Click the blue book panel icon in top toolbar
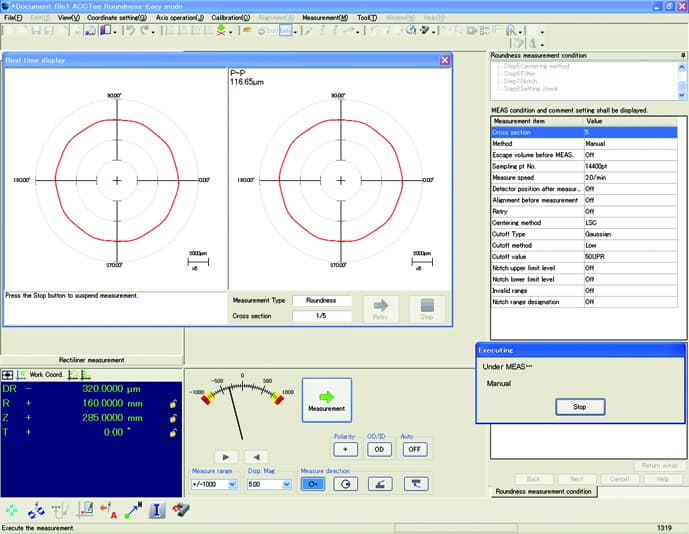 click(x=105, y=30)
